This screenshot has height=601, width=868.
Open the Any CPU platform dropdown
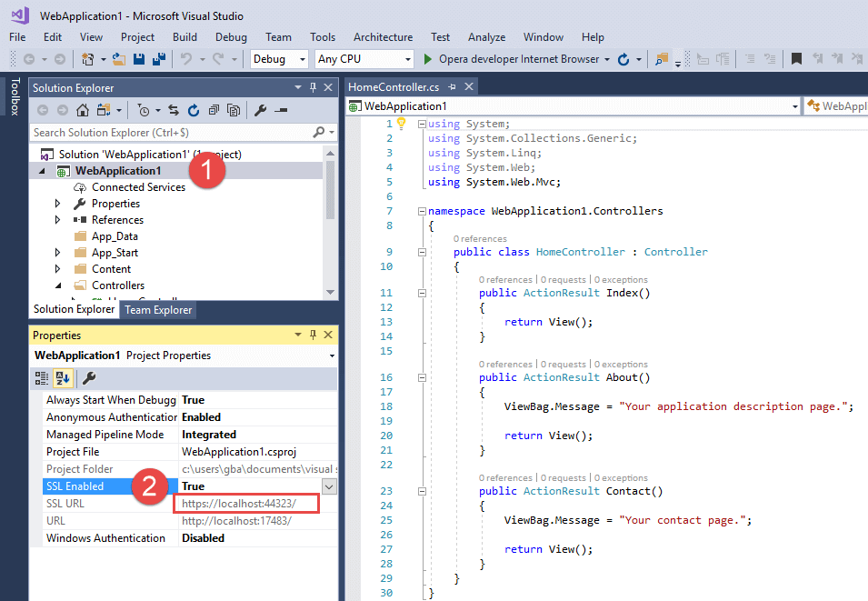click(408, 59)
